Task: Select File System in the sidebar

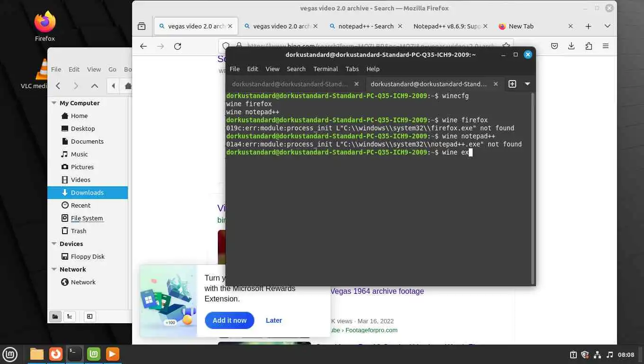Action: pyautogui.click(x=88, y=218)
